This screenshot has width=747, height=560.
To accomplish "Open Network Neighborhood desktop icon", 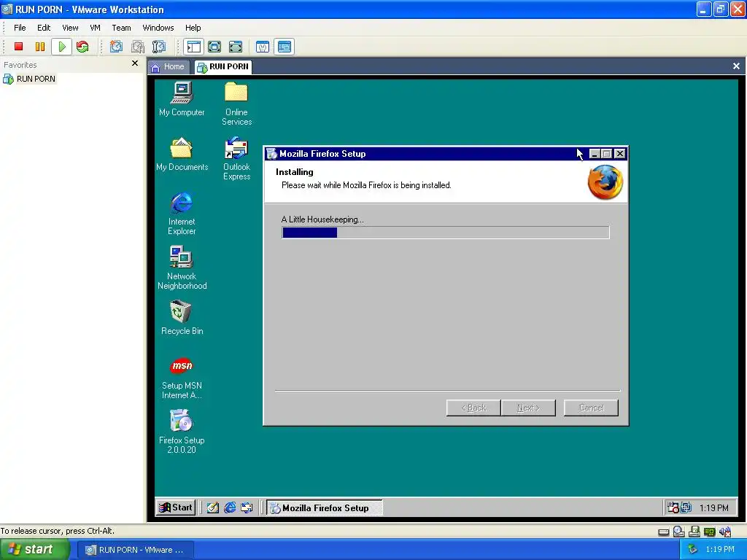I will (x=182, y=268).
